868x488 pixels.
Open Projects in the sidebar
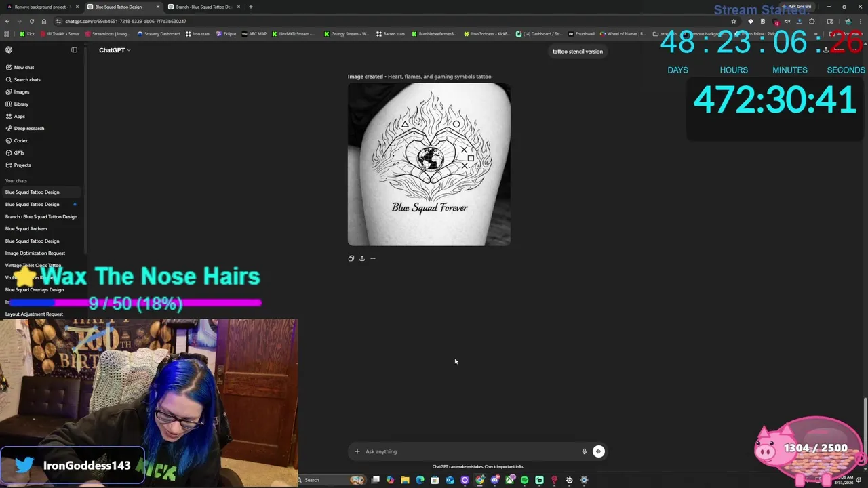pos(41,165)
